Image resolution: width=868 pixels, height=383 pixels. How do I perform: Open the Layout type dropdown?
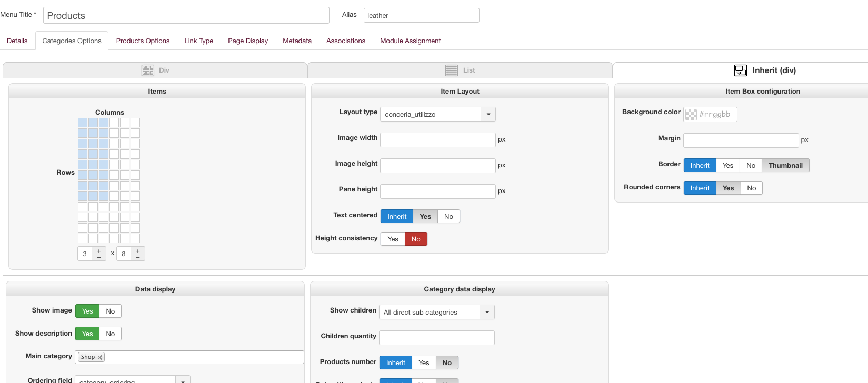pos(488,114)
